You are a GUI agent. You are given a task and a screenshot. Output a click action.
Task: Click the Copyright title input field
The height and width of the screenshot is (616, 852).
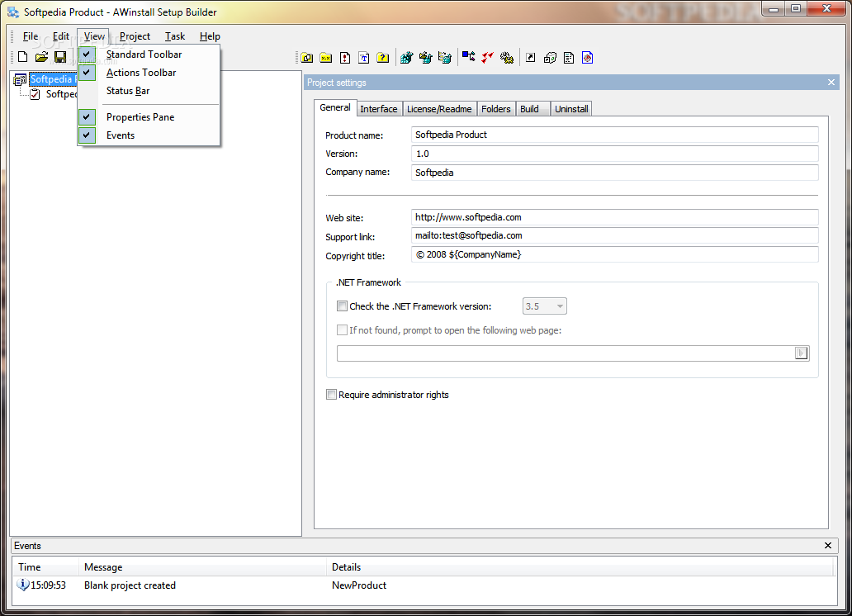pyautogui.click(x=614, y=254)
